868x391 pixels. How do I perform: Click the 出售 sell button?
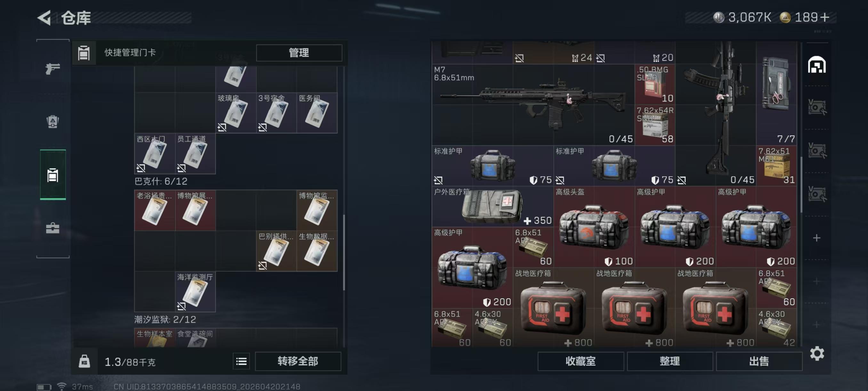click(x=759, y=362)
